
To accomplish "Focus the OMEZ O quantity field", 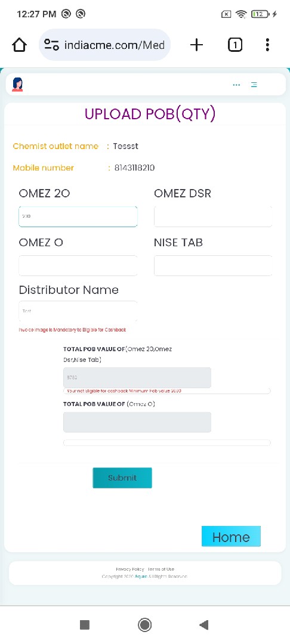I will click(78, 265).
